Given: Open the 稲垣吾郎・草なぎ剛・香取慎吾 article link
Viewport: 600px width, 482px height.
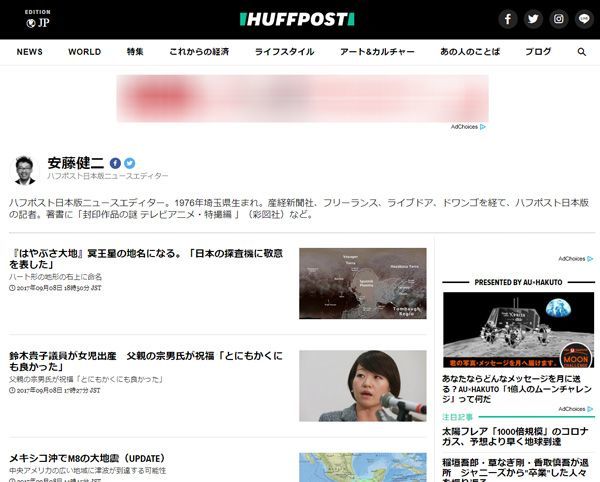Looking at the screenshot, I should pyautogui.click(x=515, y=470).
